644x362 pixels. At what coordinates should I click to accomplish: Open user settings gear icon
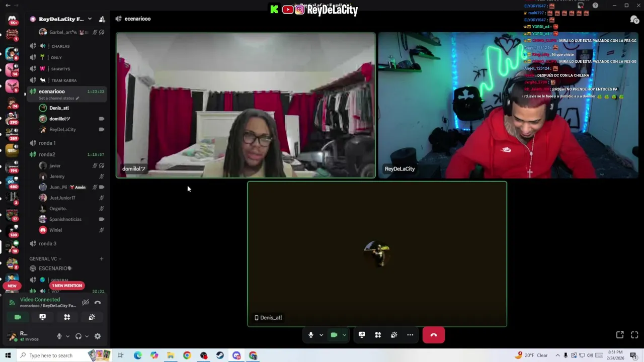[98, 336]
